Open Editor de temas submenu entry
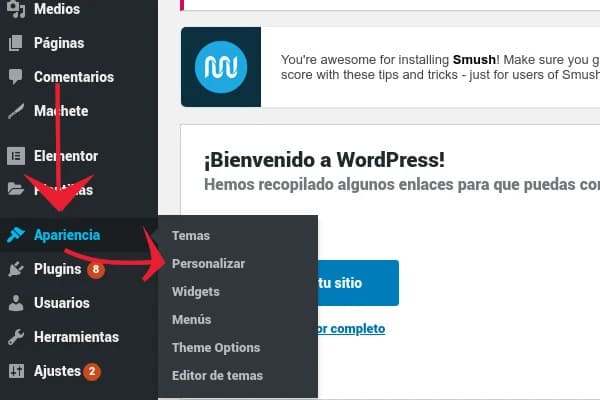The image size is (600, 400). 217,376
